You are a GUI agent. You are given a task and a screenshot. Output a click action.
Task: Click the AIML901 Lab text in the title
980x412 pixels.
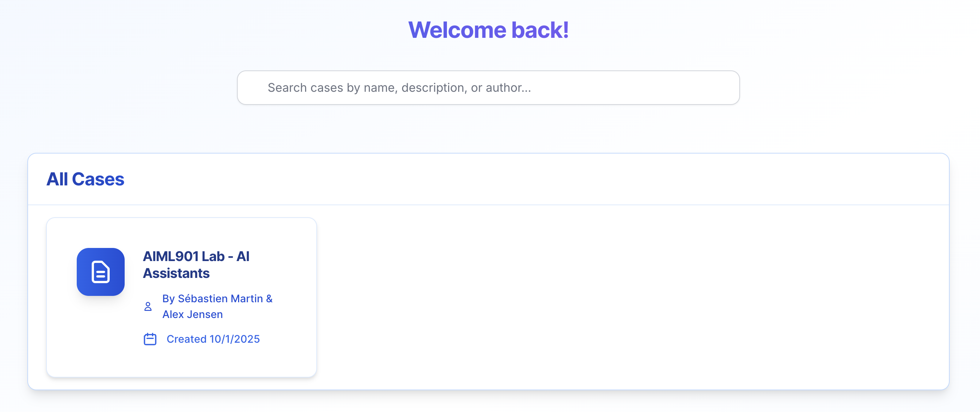pyautogui.click(x=184, y=256)
